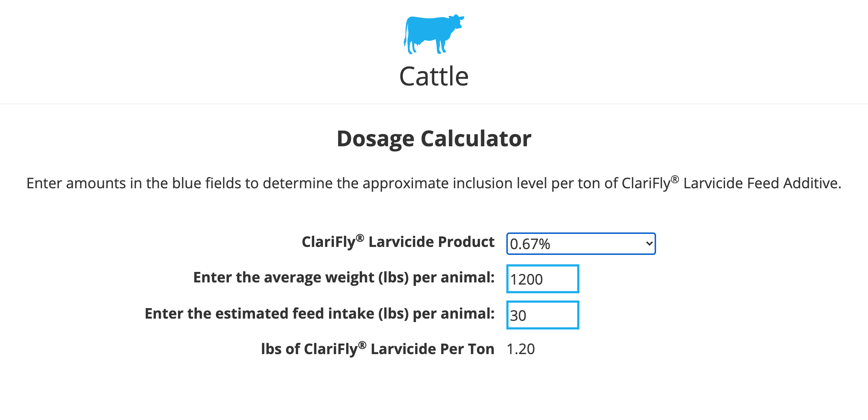868x420 pixels.
Task: Click the instructions text about blue fields
Action: [434, 183]
